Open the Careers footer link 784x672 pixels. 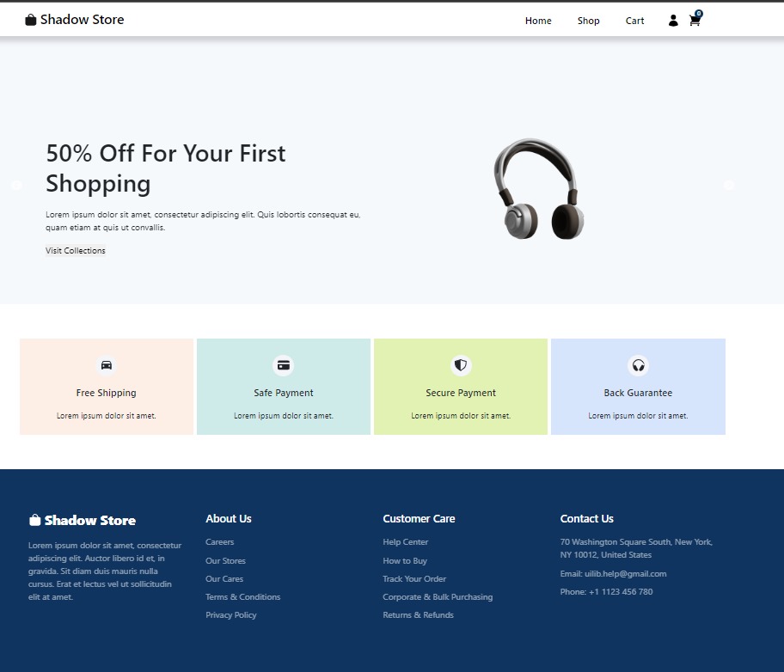coord(220,542)
